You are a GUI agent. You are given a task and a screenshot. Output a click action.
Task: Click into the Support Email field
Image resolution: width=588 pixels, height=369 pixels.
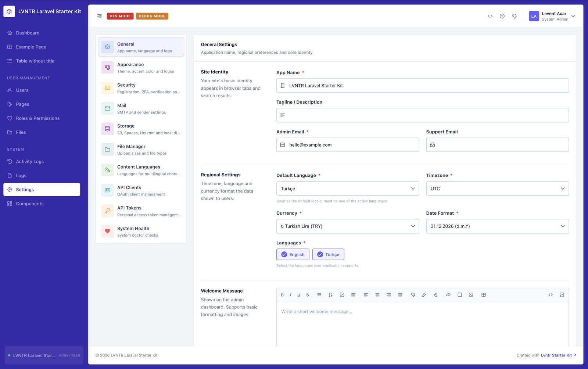tap(497, 145)
